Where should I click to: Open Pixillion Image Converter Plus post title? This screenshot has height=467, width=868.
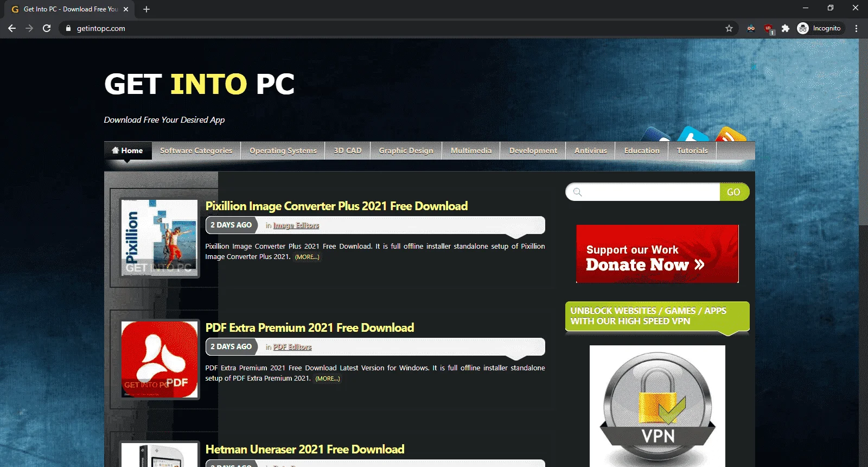[336, 206]
